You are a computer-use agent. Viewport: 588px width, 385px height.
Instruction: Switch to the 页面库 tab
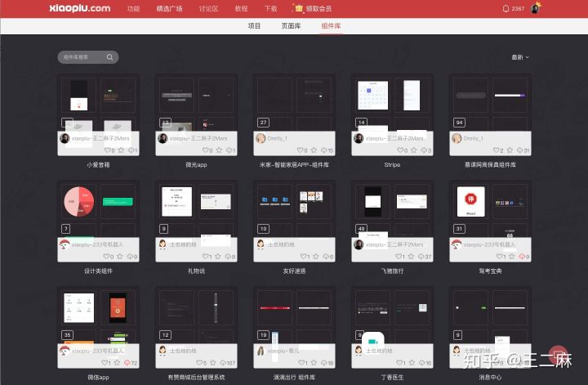point(291,26)
